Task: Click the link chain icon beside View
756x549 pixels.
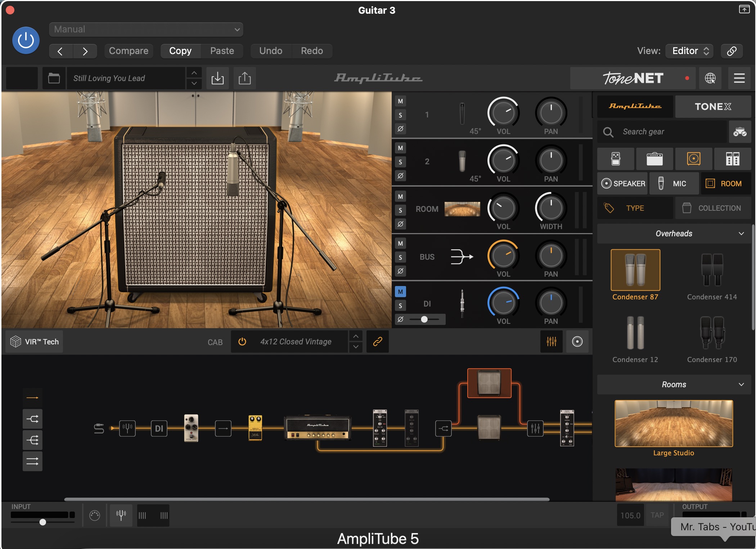Action: click(x=732, y=51)
